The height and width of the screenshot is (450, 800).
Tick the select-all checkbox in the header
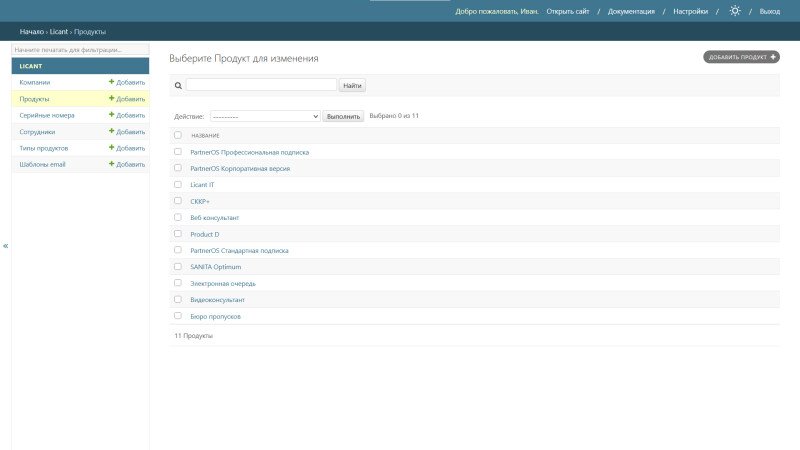pyautogui.click(x=178, y=135)
